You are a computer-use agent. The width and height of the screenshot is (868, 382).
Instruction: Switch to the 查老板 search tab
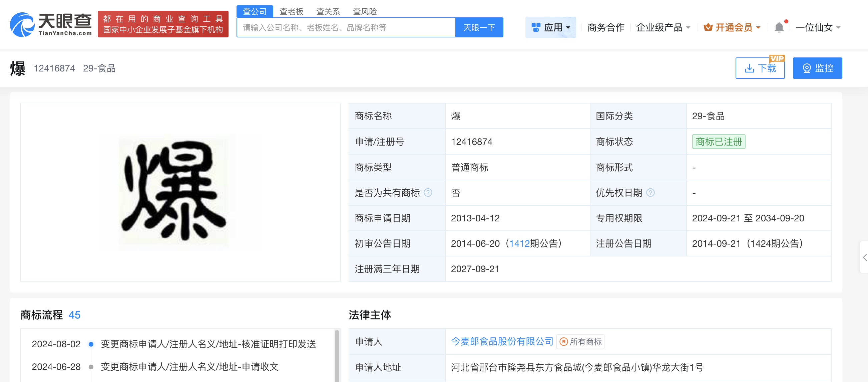click(291, 11)
